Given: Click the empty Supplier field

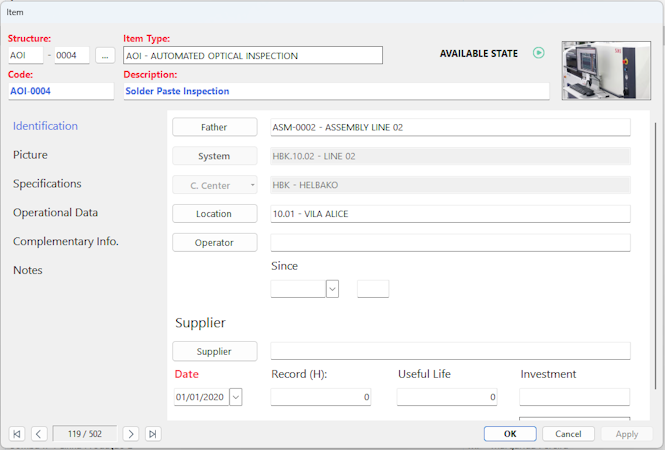Looking at the screenshot, I should click(x=450, y=351).
